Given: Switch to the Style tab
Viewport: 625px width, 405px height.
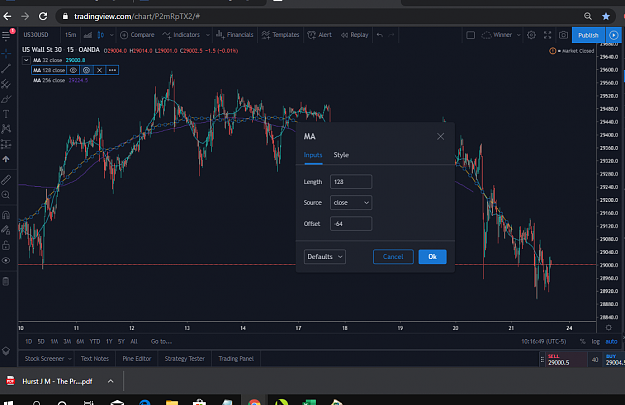Looking at the screenshot, I should coord(341,155).
